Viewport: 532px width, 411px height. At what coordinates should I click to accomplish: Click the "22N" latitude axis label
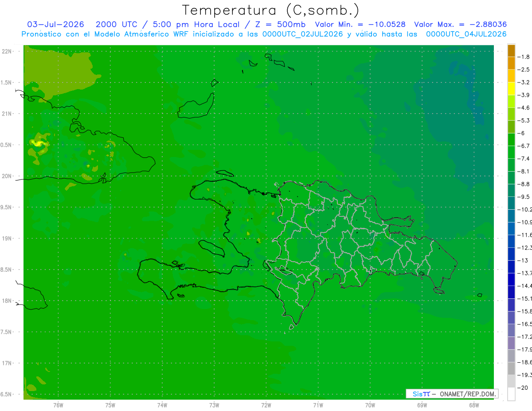click(x=7, y=51)
